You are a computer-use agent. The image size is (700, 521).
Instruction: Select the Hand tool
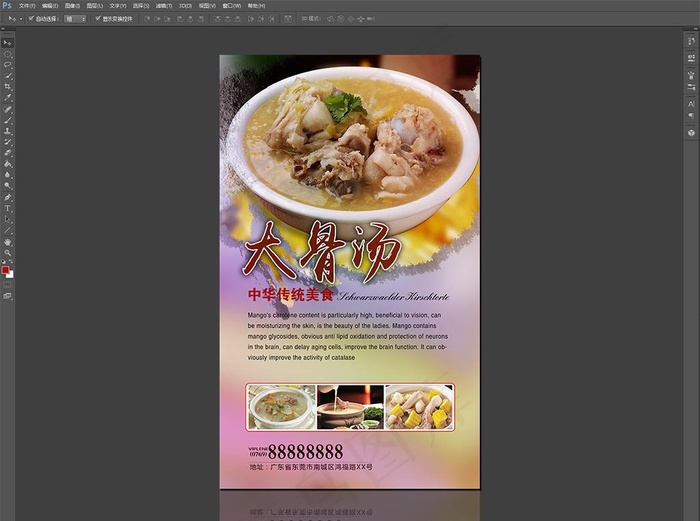pos(8,242)
